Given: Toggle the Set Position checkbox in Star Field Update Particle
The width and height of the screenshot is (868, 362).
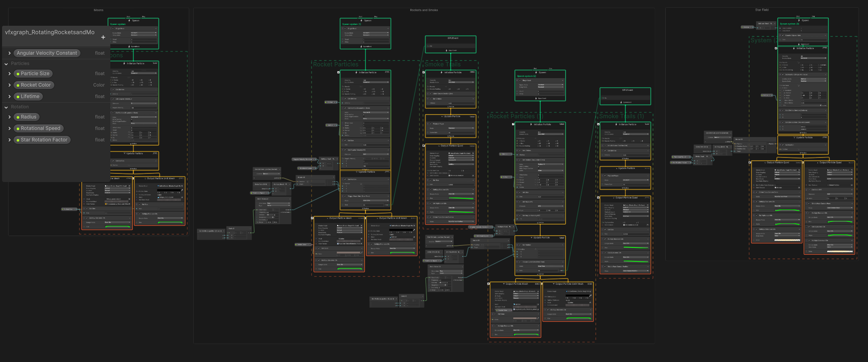Looking at the screenshot, I should (x=783, y=145).
